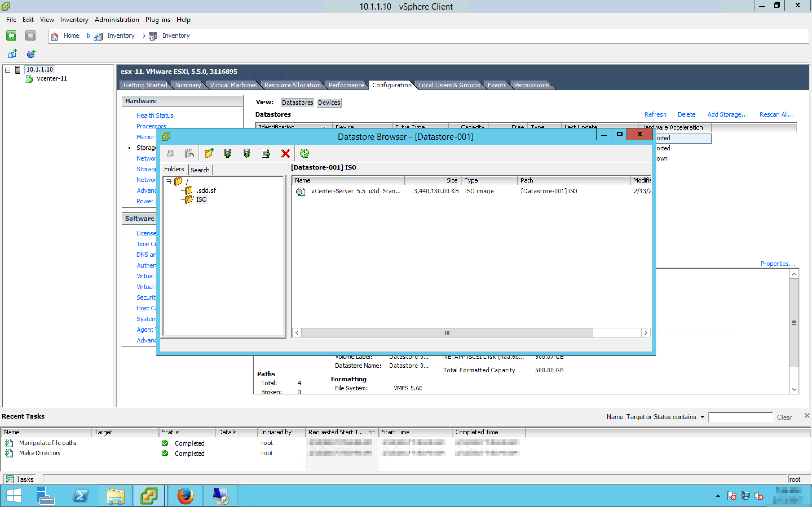Click the recent tasks filter text field
Image resolution: width=812 pixels, height=507 pixels.
740,417
